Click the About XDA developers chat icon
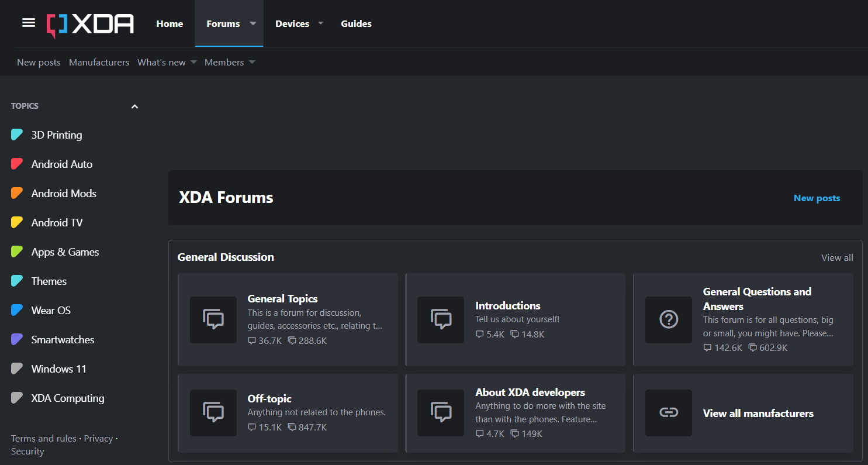 (x=441, y=413)
